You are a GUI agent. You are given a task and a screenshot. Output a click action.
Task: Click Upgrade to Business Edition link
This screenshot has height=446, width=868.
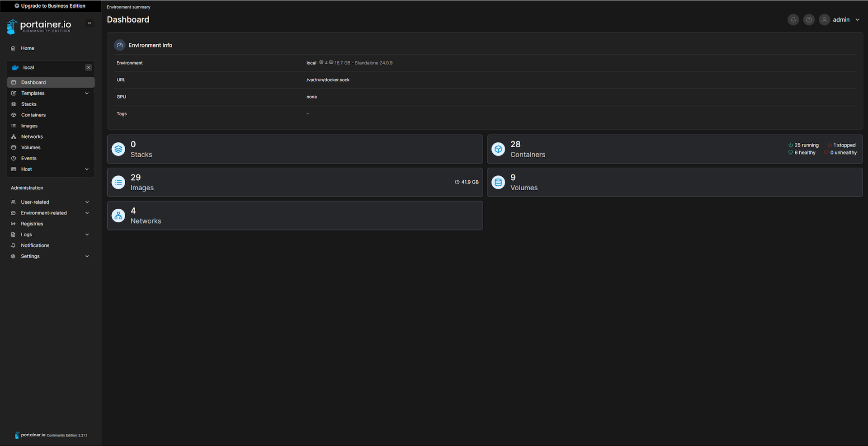point(50,6)
